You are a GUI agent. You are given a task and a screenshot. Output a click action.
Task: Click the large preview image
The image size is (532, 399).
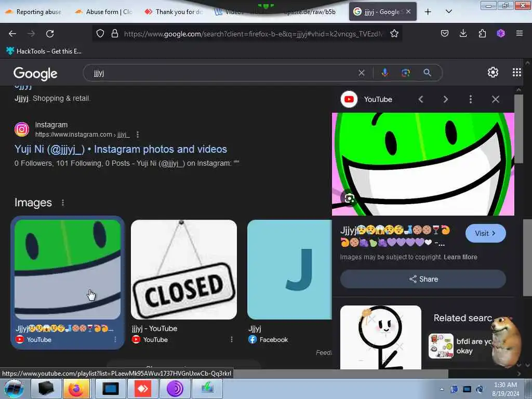pos(423,164)
